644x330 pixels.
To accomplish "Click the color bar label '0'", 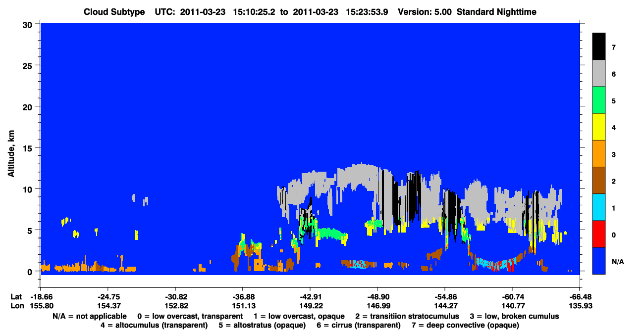I will 614,235.
